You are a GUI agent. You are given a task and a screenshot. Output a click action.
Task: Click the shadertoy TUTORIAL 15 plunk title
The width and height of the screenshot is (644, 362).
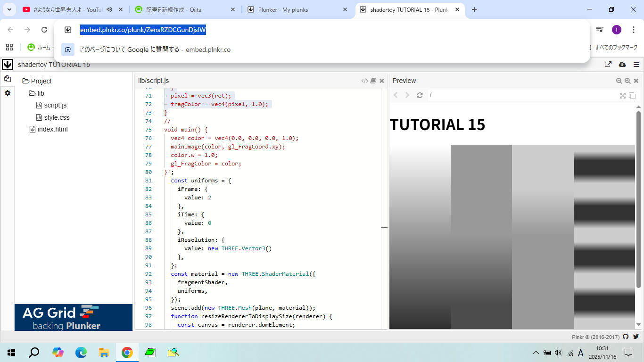[x=54, y=65]
